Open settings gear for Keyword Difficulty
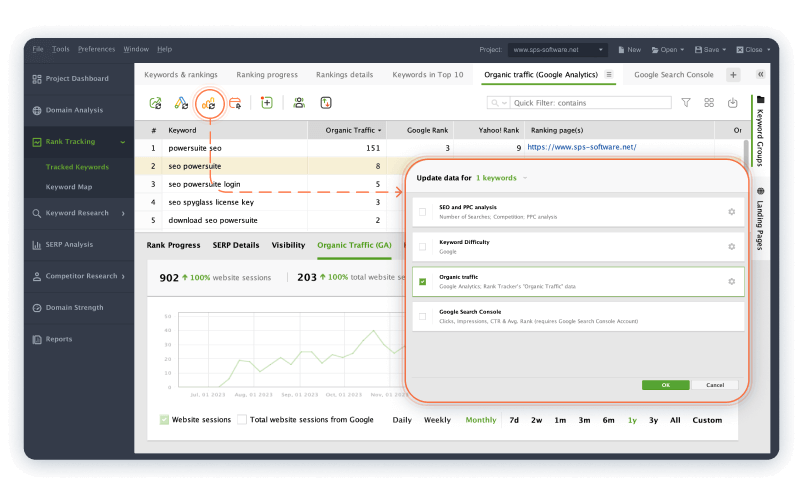 click(732, 246)
